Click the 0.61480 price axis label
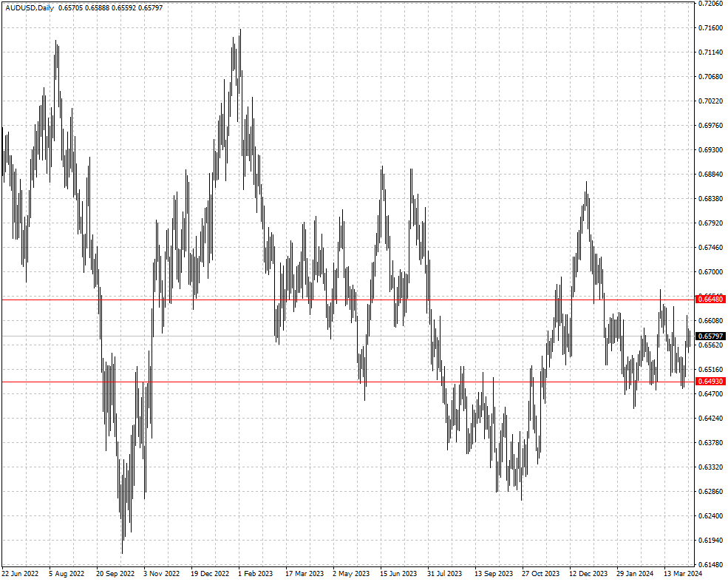 [x=711, y=564]
